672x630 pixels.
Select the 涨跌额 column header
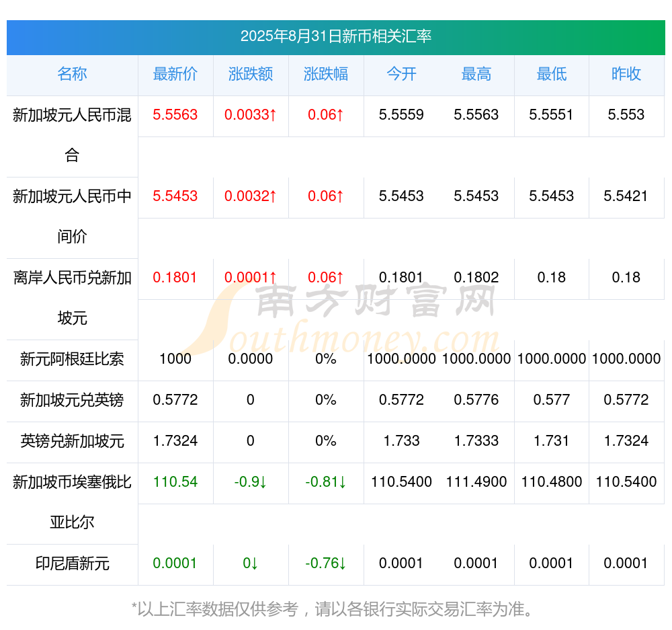pos(251,74)
